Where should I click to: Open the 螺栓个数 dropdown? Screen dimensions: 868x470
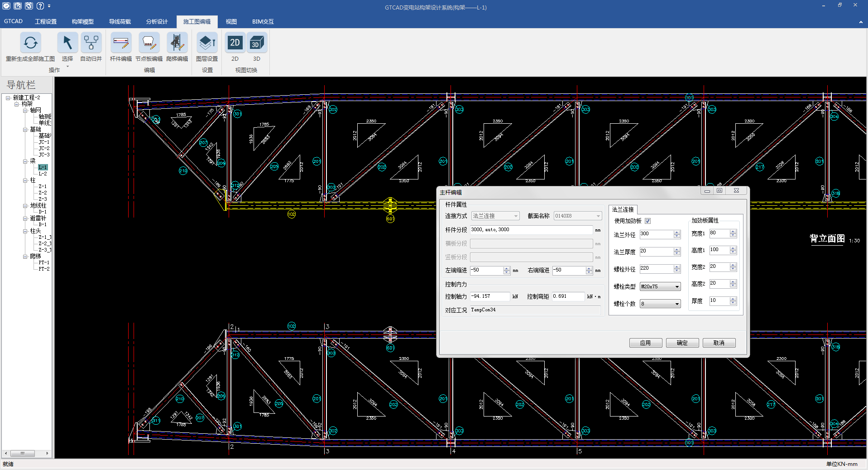(x=660, y=304)
